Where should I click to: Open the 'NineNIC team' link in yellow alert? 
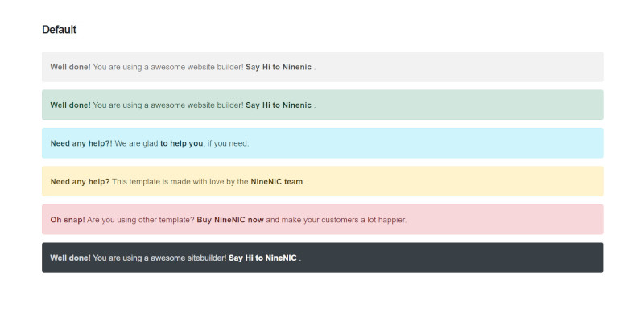tap(277, 182)
